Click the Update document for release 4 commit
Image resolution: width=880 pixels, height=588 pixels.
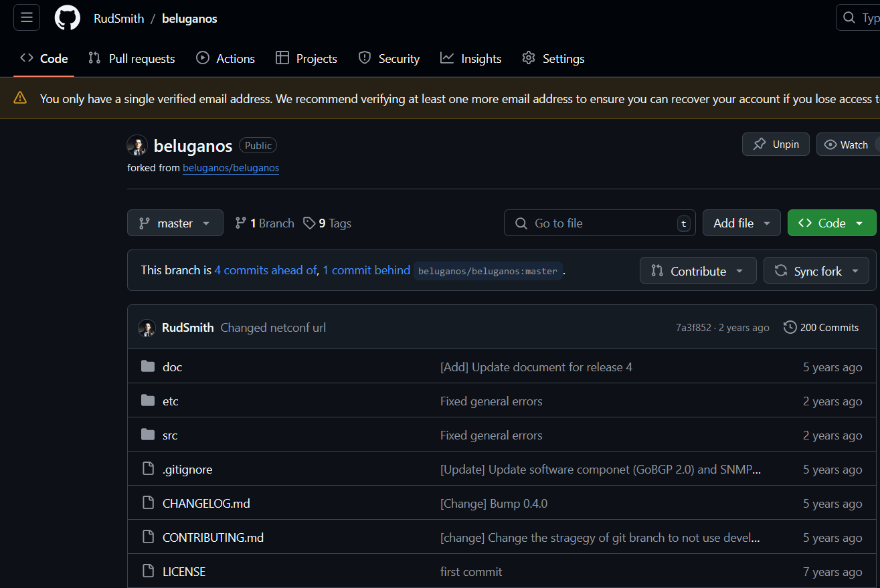point(536,367)
